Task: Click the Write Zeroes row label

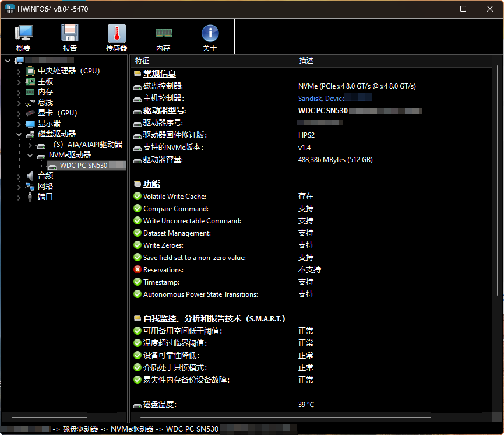Action: tap(163, 245)
